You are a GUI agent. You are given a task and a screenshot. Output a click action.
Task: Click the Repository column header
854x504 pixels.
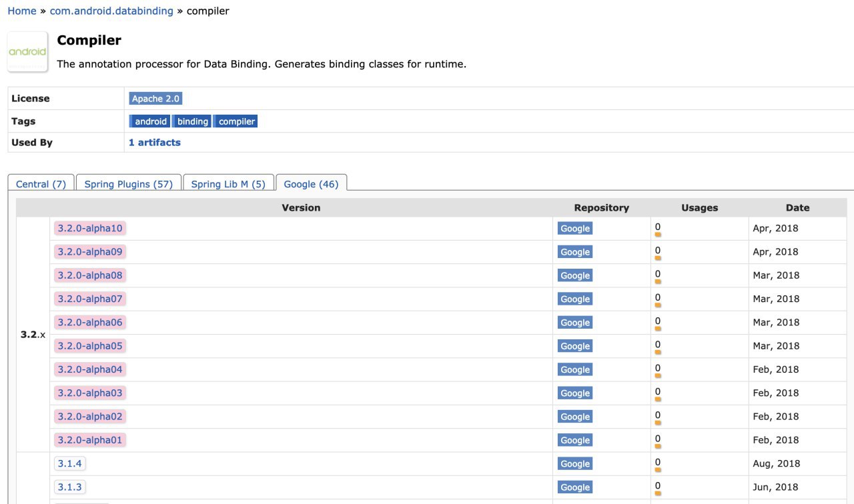pyautogui.click(x=602, y=207)
